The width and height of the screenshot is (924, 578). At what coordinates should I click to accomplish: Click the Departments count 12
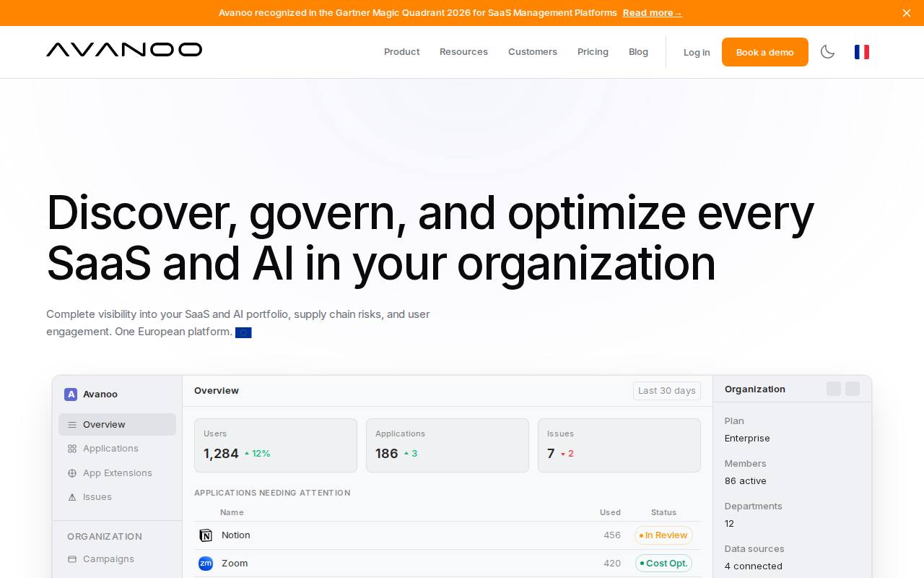pos(729,524)
